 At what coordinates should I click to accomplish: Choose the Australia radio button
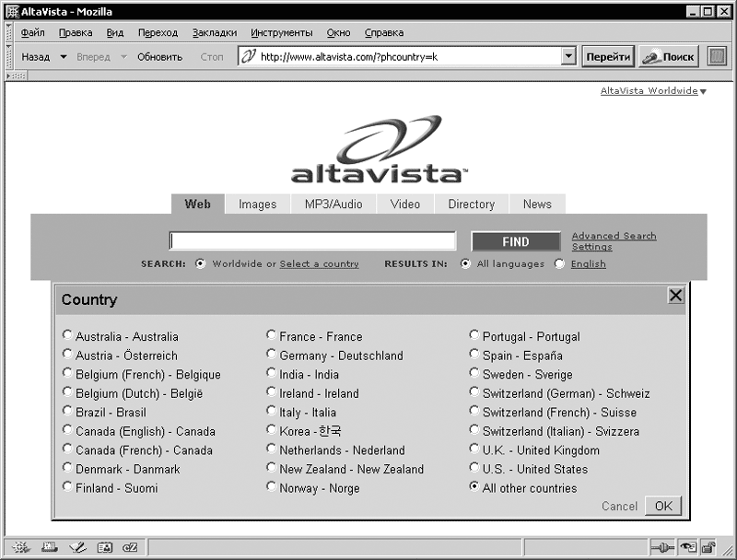tap(67, 334)
